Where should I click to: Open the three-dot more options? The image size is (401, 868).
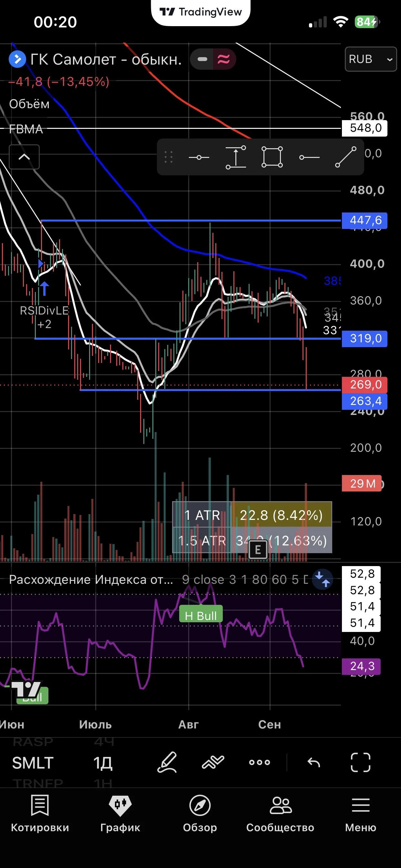pos(260,762)
